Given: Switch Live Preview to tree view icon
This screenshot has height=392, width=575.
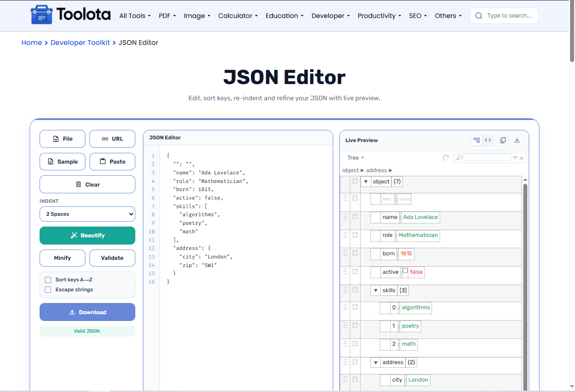Looking at the screenshot, I should (x=477, y=140).
